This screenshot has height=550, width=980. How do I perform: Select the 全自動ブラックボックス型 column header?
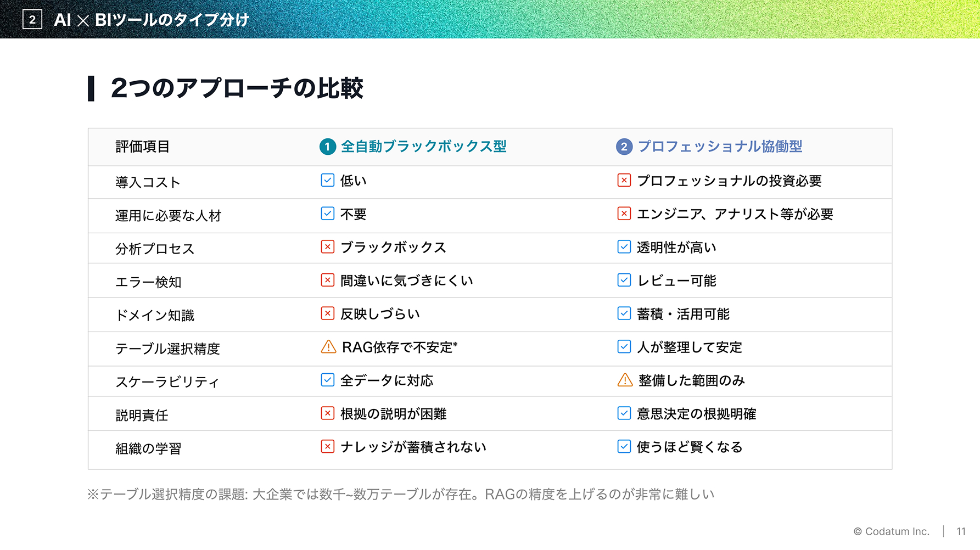[x=424, y=147]
